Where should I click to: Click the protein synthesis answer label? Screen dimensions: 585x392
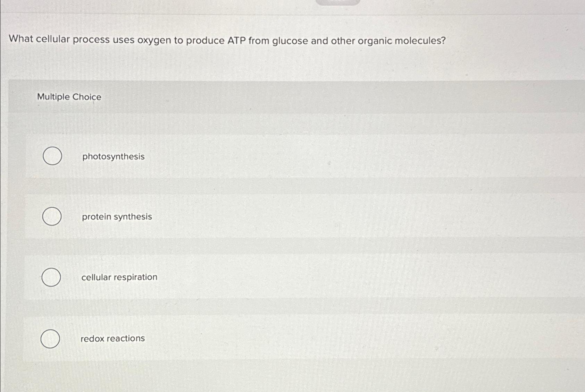117,216
